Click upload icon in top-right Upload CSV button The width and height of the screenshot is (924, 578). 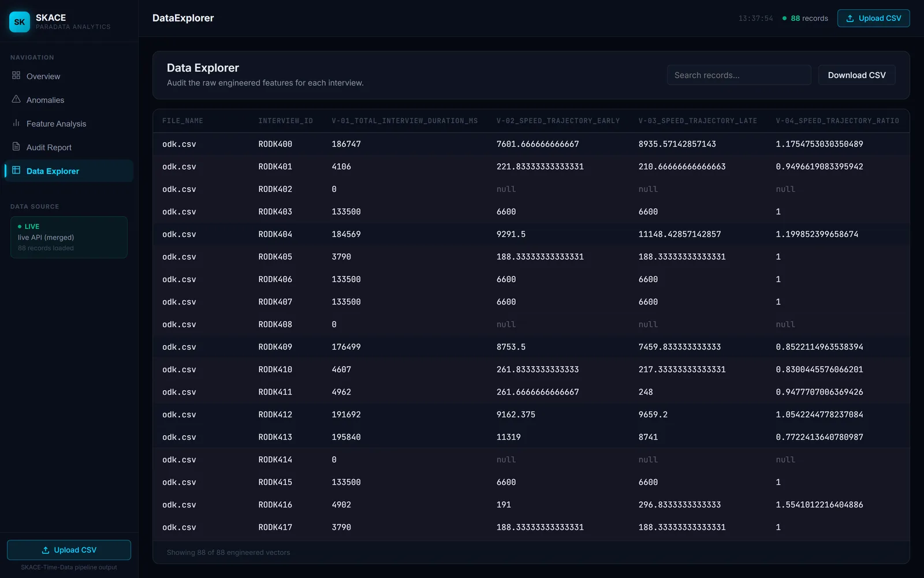pos(850,18)
